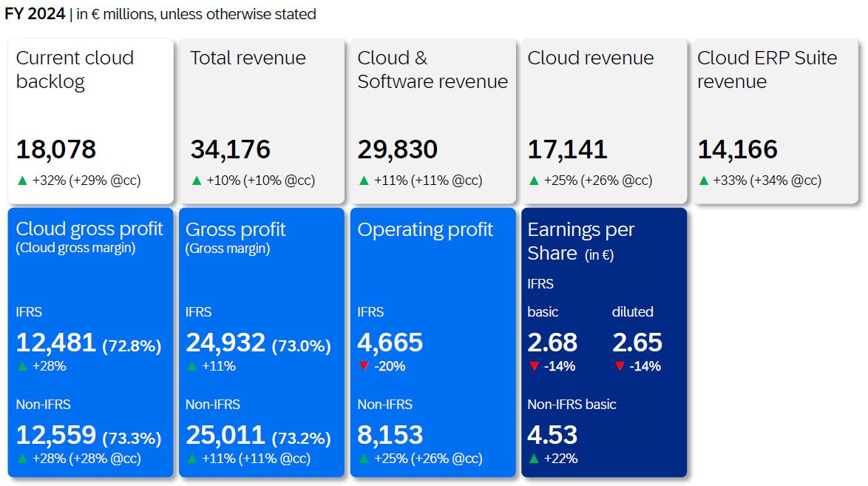868x486 pixels.
Task: Click red down arrow under diluted EPS 2.65
Action: point(619,366)
